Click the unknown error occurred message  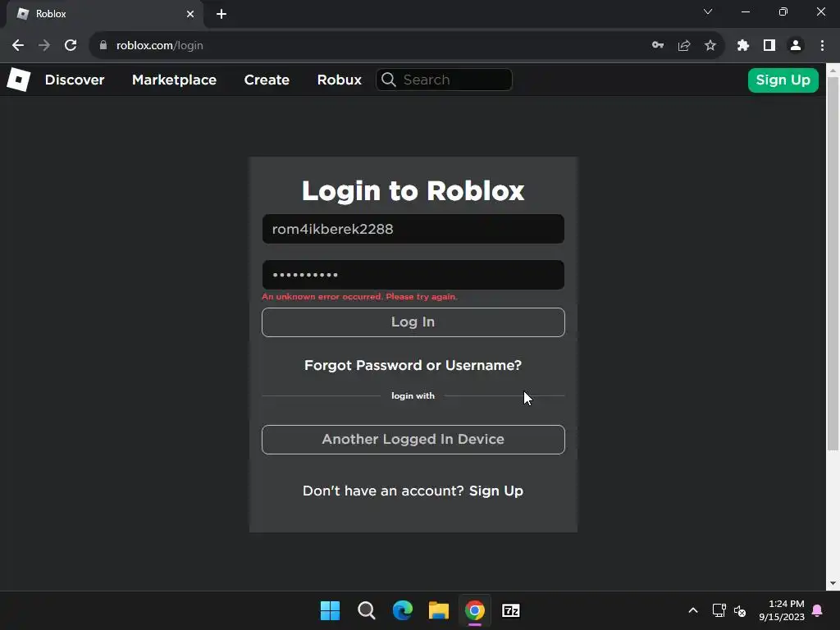pyautogui.click(x=359, y=297)
